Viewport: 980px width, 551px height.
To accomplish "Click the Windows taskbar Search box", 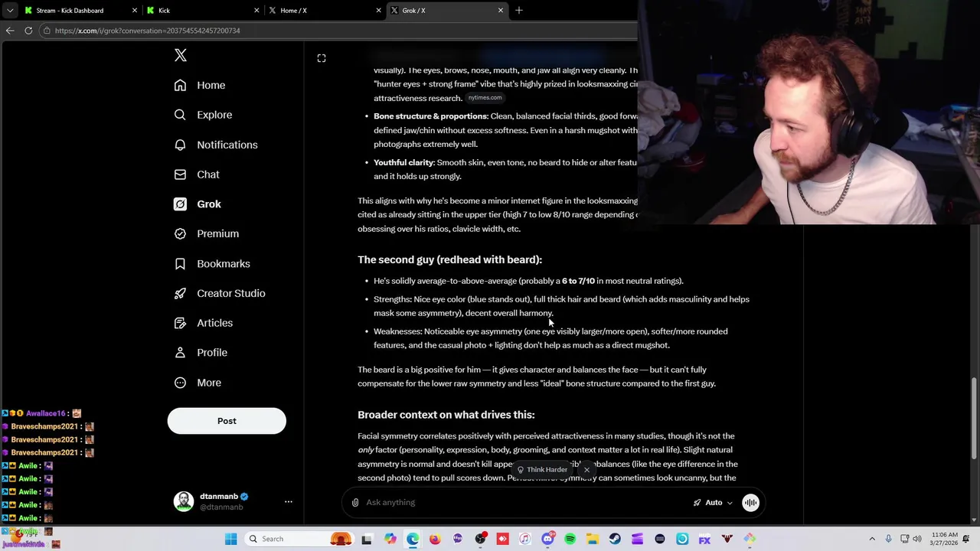I will 300,539.
